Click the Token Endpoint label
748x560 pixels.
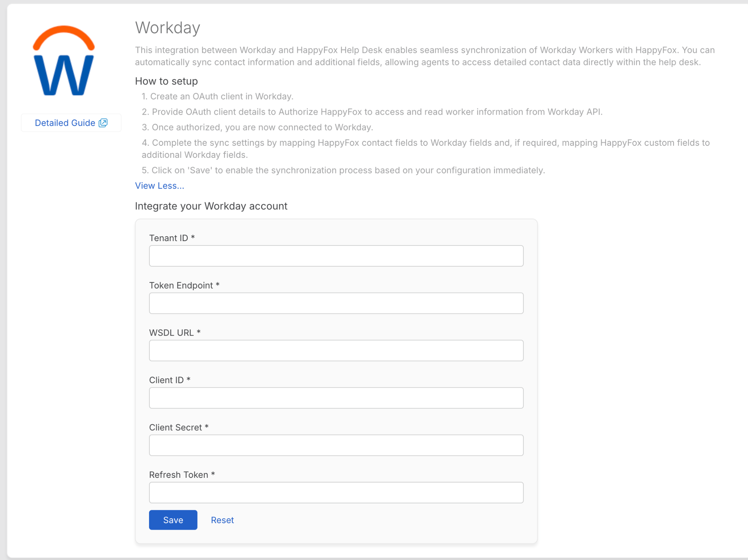coord(181,285)
